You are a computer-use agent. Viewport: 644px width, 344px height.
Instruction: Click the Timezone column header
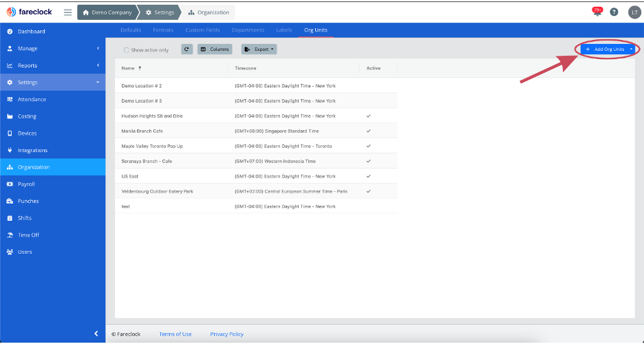[x=294, y=68]
